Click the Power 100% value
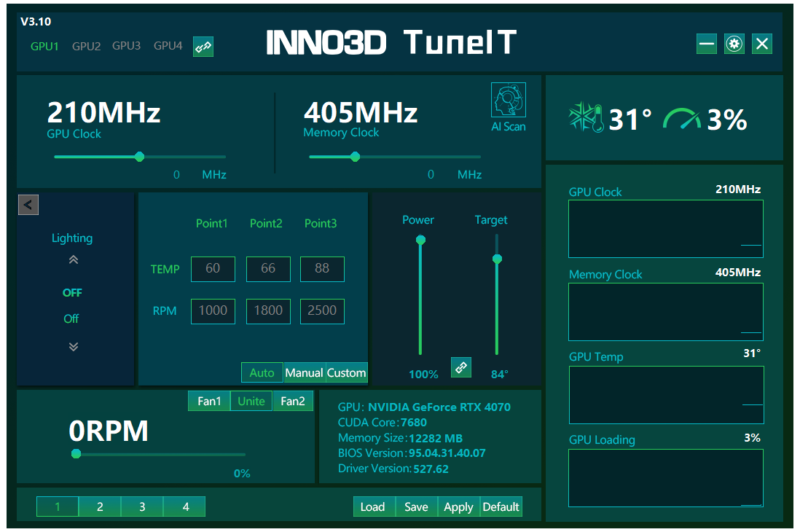Viewport: 800px width, 532px height. click(x=423, y=375)
